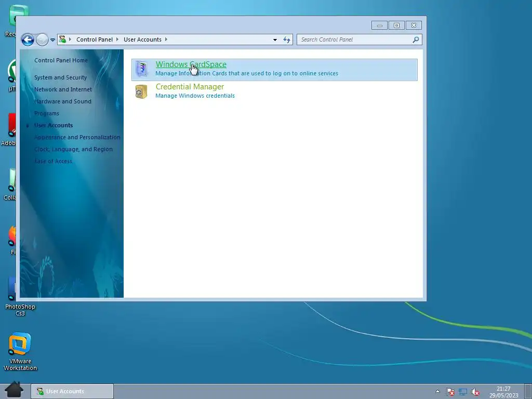
Task: Open Control Panel Home
Action: click(61, 60)
